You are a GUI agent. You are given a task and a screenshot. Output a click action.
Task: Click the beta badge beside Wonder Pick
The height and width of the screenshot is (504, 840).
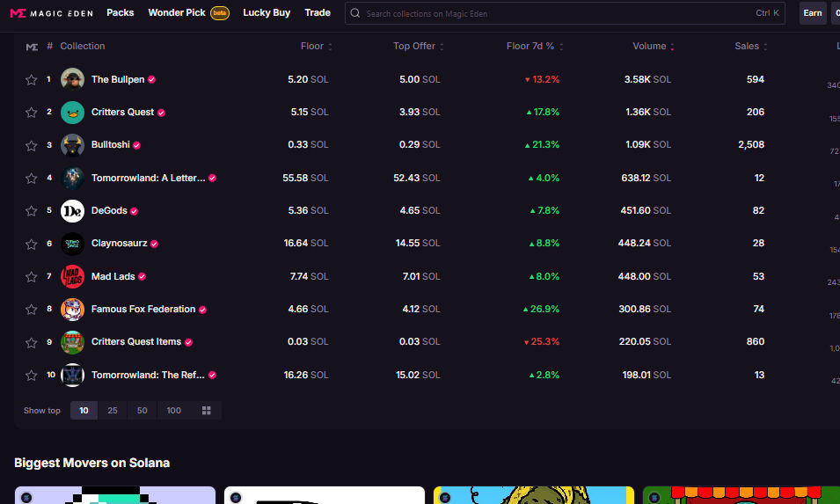point(220,13)
